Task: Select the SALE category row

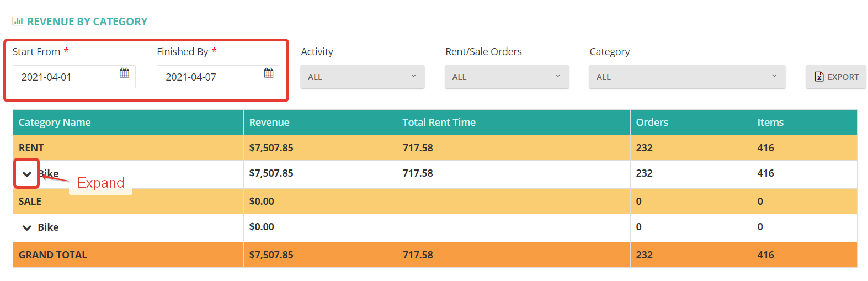Action: pos(435,202)
